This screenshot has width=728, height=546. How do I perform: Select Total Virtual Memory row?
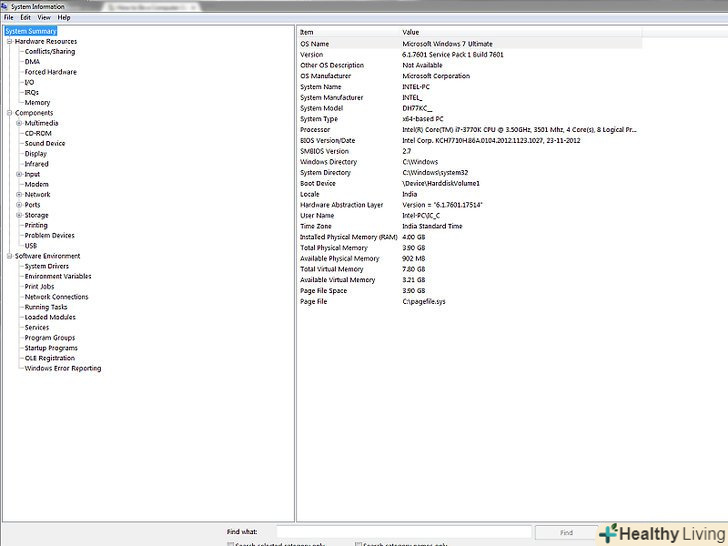(x=469, y=269)
